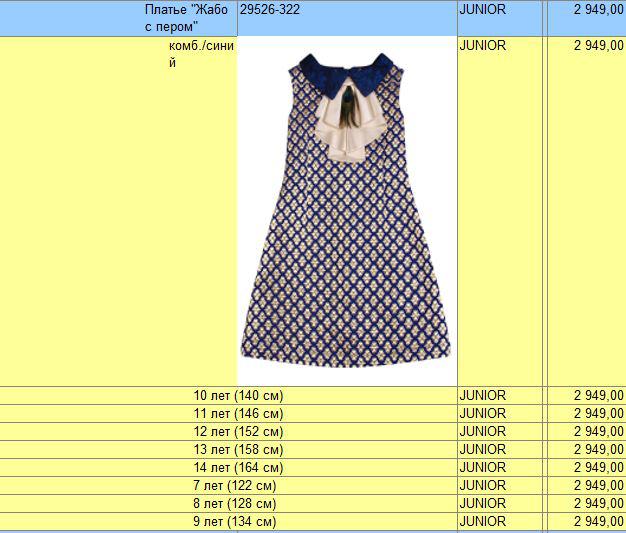
Task: Select the 10 лет (140 см) size row
Action: (x=238, y=396)
